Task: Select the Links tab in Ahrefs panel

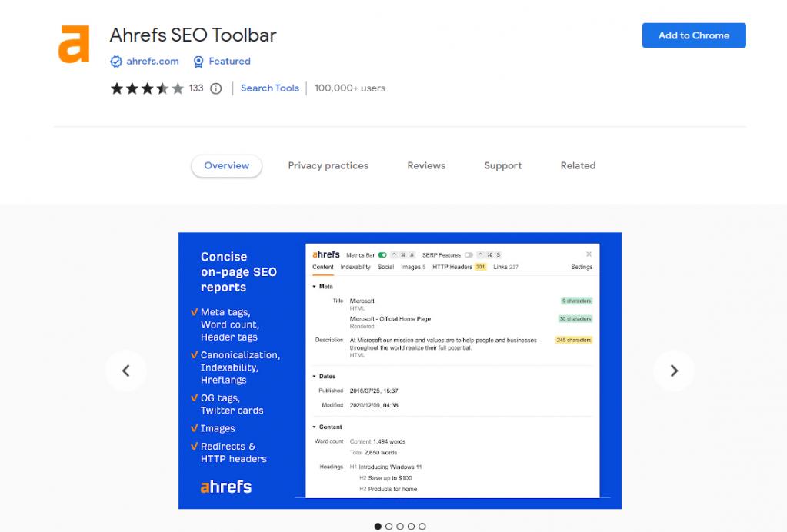Action: pos(506,267)
